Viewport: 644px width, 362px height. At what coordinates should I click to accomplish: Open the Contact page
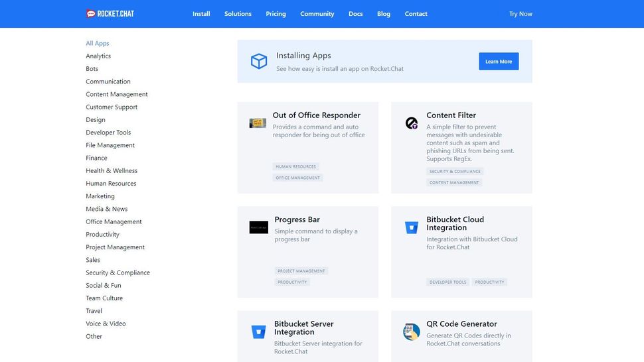point(416,13)
